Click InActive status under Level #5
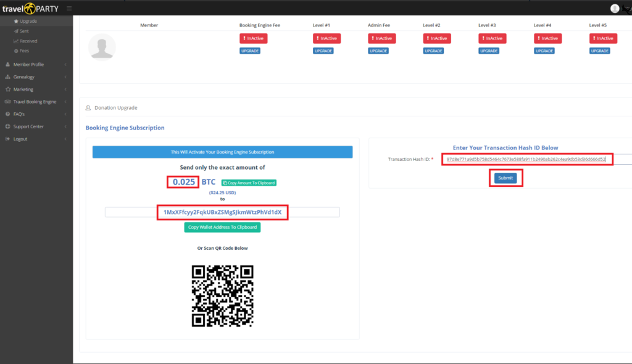The width and height of the screenshot is (632, 364). (604, 38)
